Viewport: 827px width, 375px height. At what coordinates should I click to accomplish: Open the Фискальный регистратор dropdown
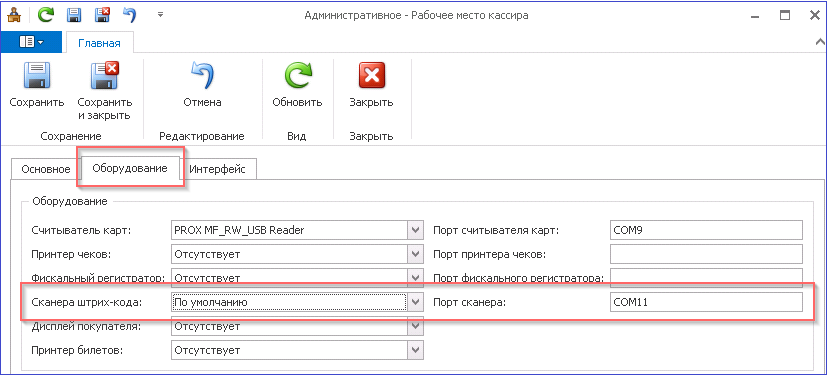point(416,277)
